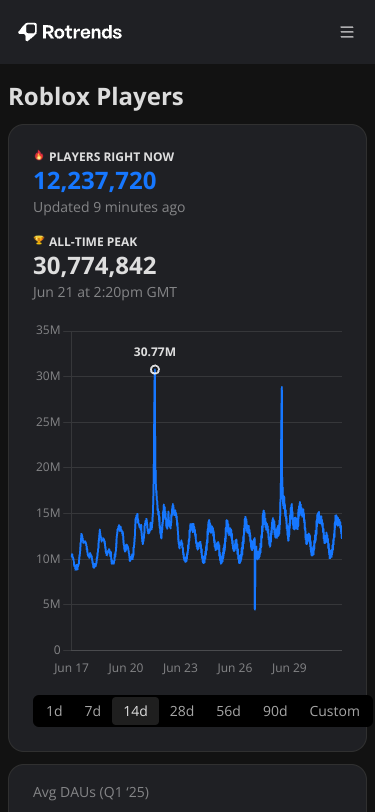Click the "Roblox Players" heading

(96, 97)
